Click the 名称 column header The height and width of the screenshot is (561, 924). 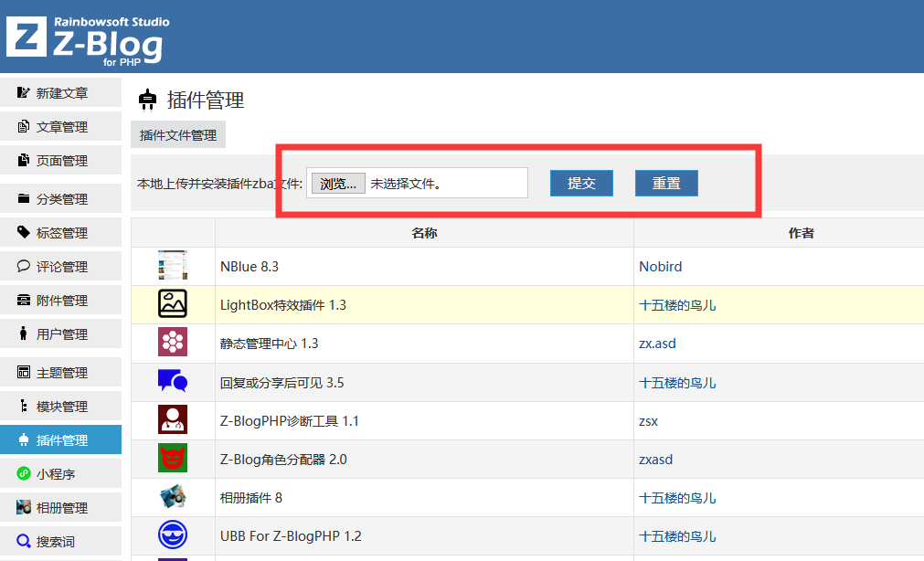pos(424,233)
